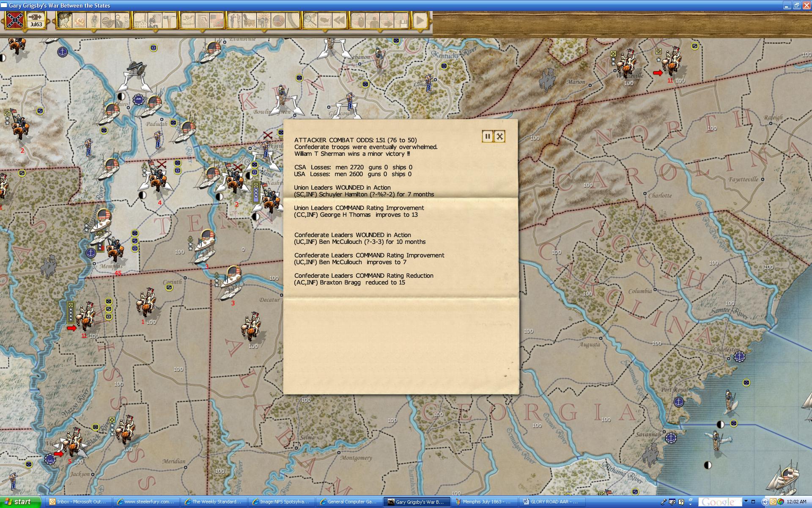Click the right arrow toolbar icon
Viewport: 812px width, 508px height.
[387, 20]
